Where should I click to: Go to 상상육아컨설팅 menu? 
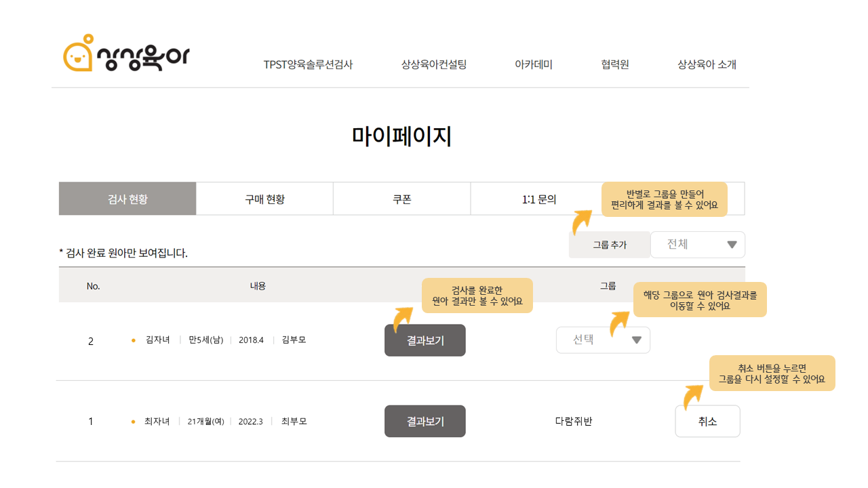point(434,65)
